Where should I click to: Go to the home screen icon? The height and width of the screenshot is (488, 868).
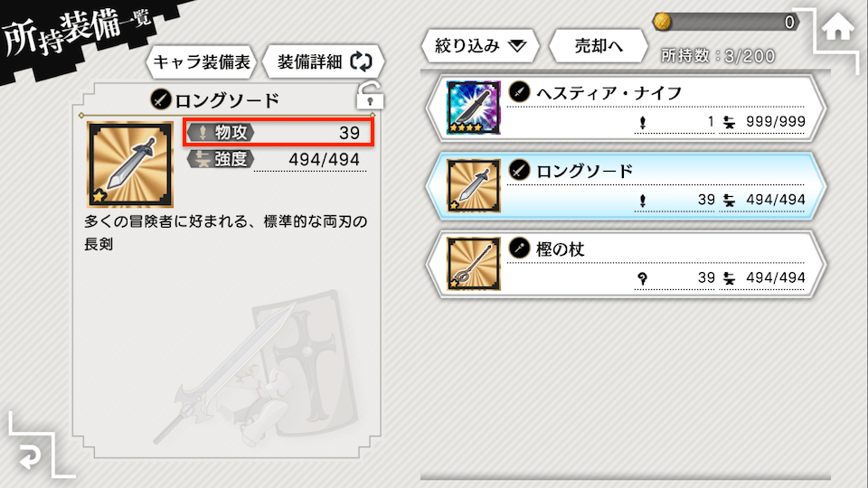pos(837,26)
